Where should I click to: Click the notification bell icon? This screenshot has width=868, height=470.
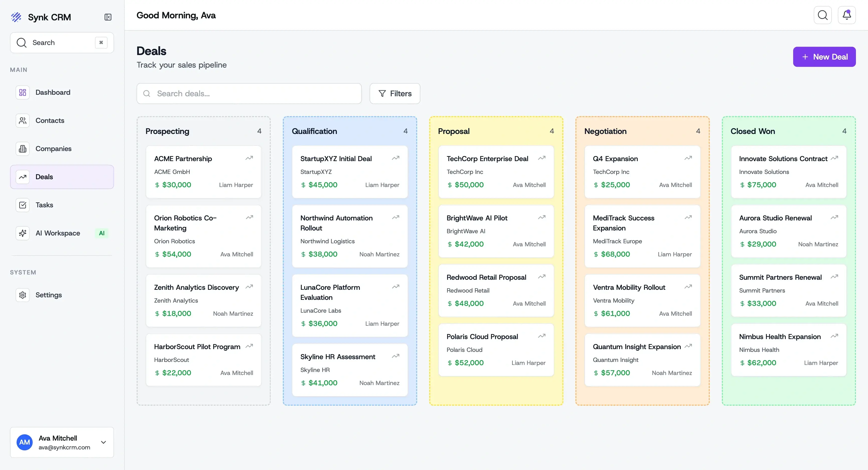(846, 15)
